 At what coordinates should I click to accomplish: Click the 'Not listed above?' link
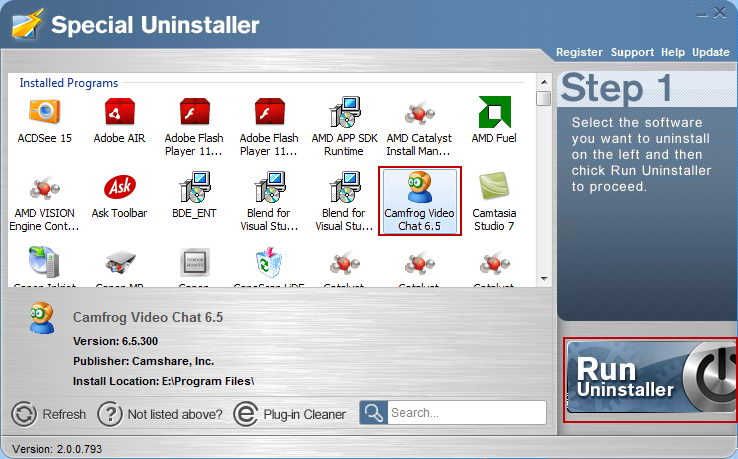175,414
